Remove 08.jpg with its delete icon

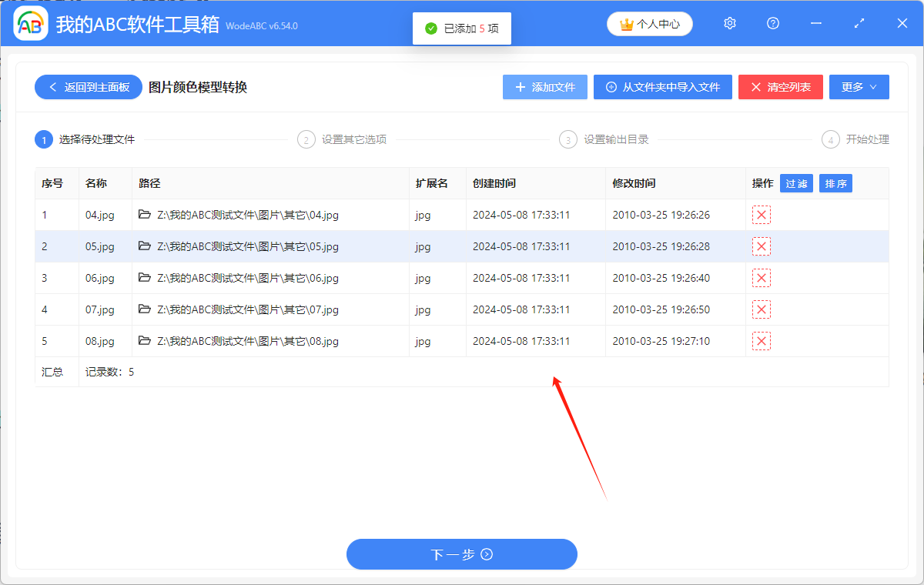click(x=762, y=341)
